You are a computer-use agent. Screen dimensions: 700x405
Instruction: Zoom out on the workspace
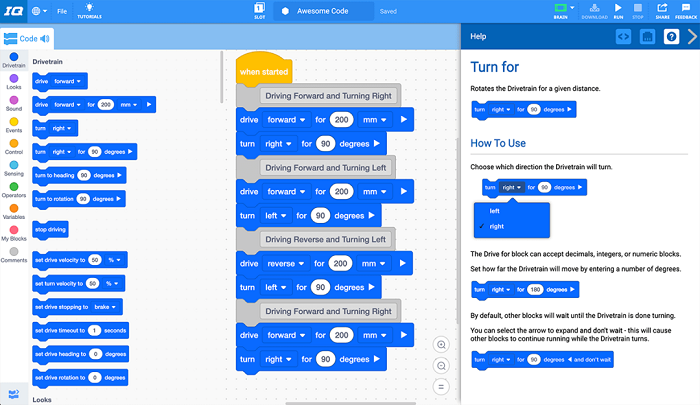[x=441, y=365]
